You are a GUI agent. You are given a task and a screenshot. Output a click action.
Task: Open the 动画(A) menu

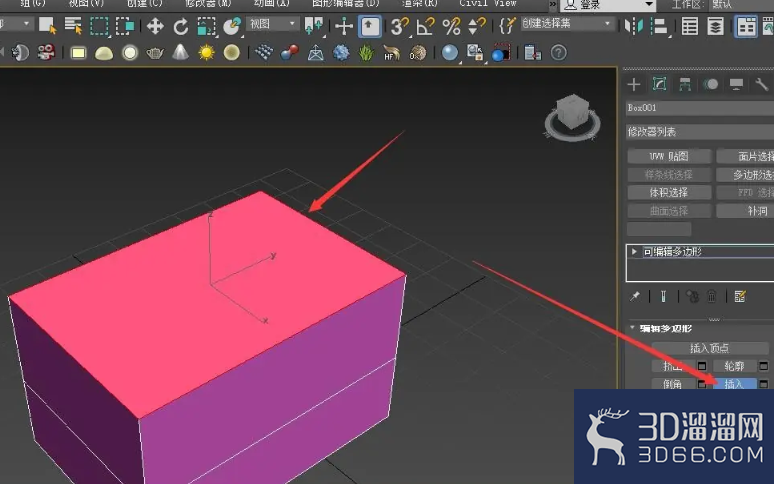pyautogui.click(x=271, y=3)
